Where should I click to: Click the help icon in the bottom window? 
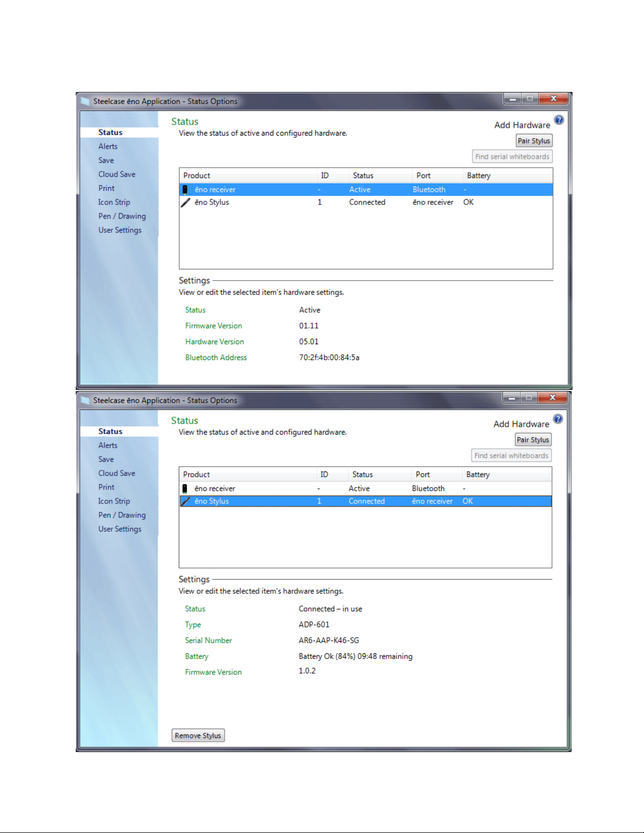(558, 419)
